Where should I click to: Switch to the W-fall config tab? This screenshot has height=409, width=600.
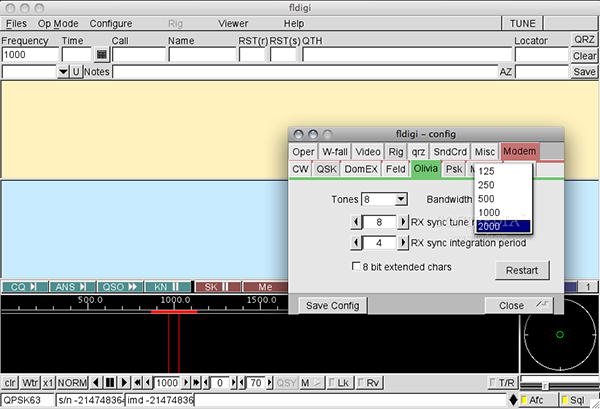tap(335, 152)
